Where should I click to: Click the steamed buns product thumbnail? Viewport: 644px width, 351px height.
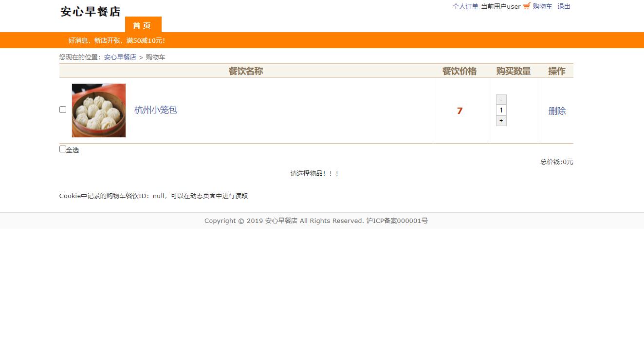(x=98, y=111)
